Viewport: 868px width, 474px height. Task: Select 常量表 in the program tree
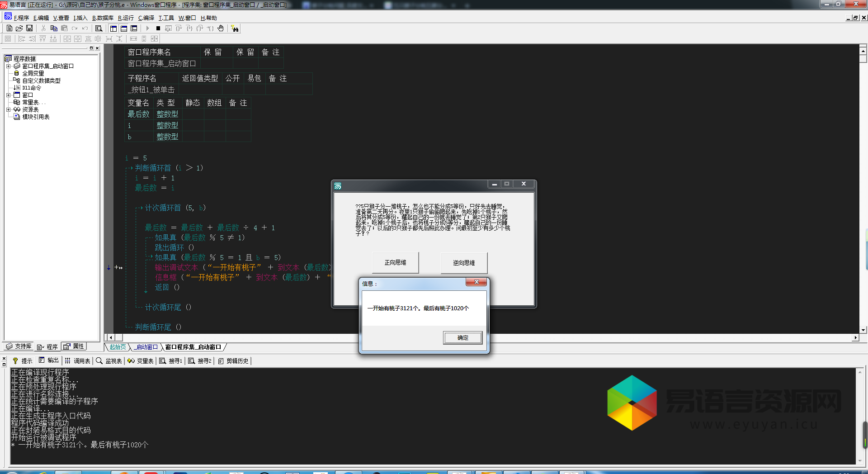click(34, 102)
